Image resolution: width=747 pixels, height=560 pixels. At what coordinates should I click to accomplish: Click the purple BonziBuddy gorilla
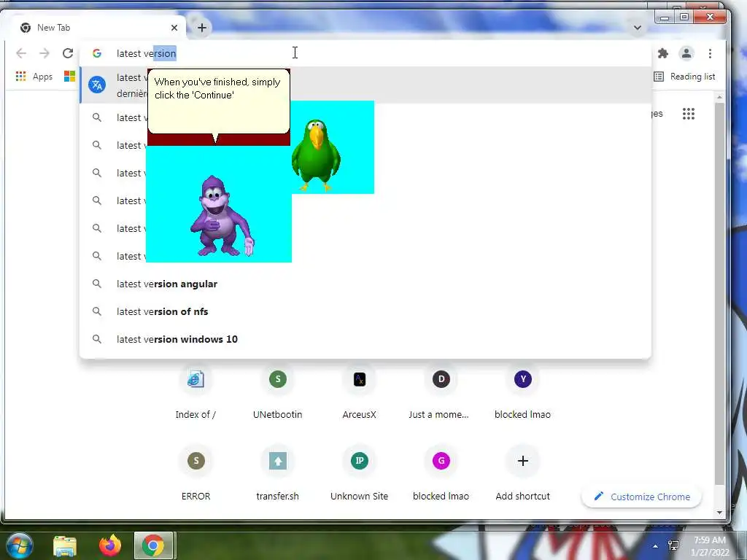[222, 217]
